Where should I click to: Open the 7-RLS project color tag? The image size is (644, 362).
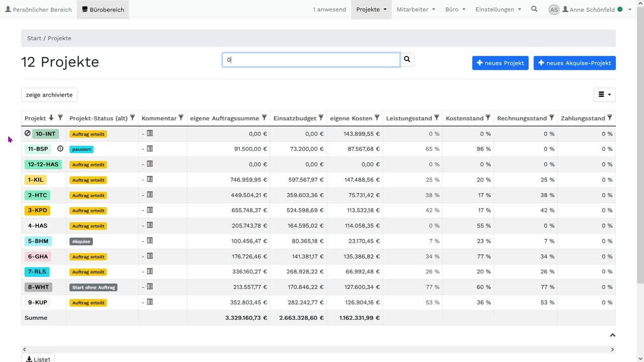(37, 272)
